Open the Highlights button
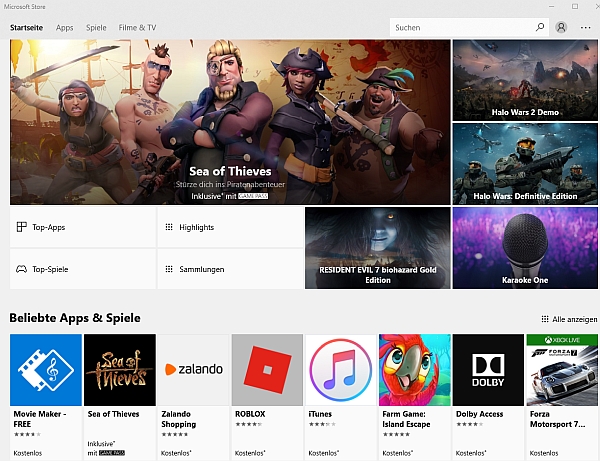Image resolution: width=600 pixels, height=461 pixels. (230, 227)
